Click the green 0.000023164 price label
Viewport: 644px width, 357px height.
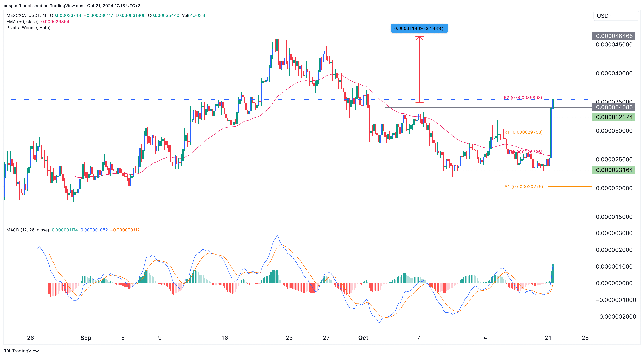614,170
